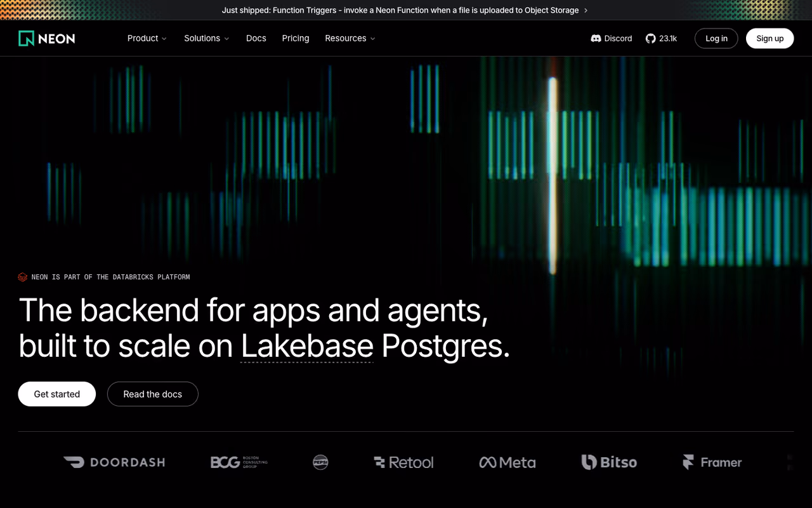Click the announcement banner arrow chevron
The width and height of the screenshot is (812, 508).
(586, 10)
